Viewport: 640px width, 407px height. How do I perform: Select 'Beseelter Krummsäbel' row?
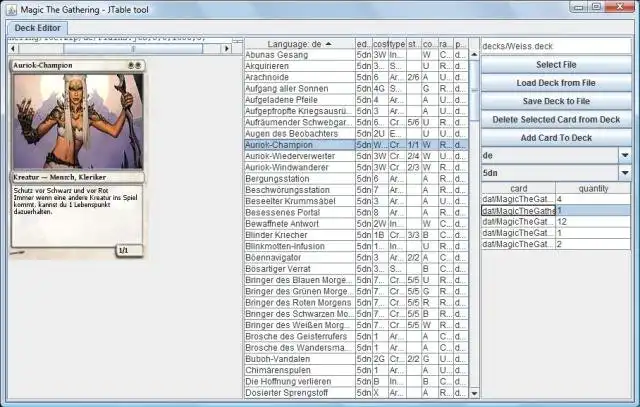356,201
